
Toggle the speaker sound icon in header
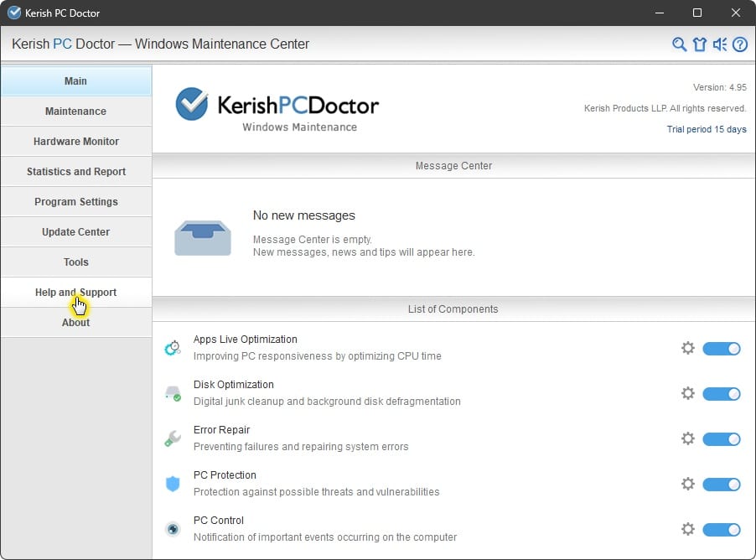(720, 44)
